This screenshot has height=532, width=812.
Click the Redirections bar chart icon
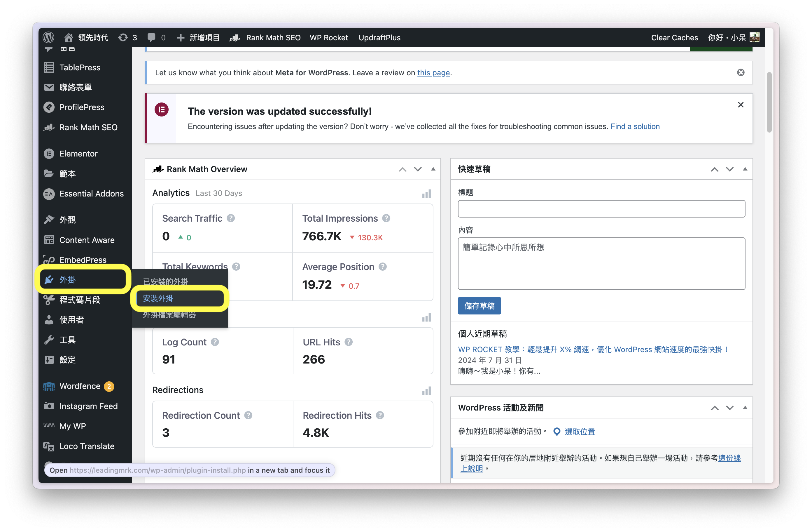click(x=426, y=391)
